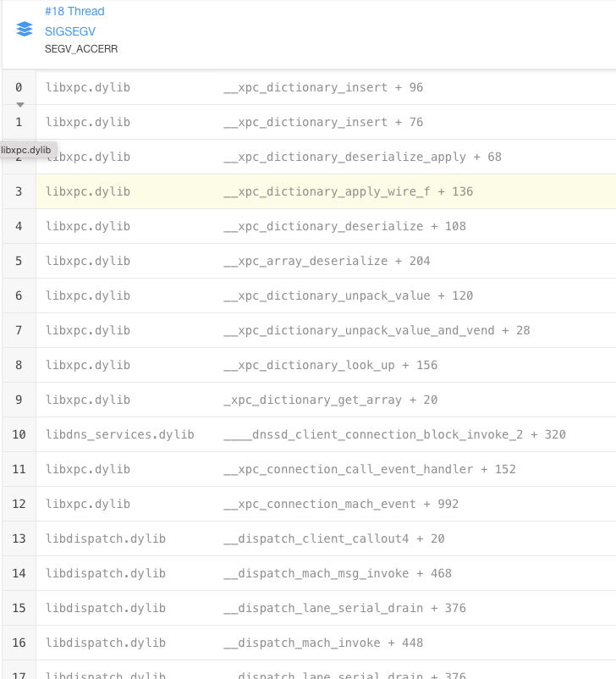Expand the small triangle under frame 0
Image resolution: width=616 pixels, height=679 pixels.
pyautogui.click(x=20, y=105)
